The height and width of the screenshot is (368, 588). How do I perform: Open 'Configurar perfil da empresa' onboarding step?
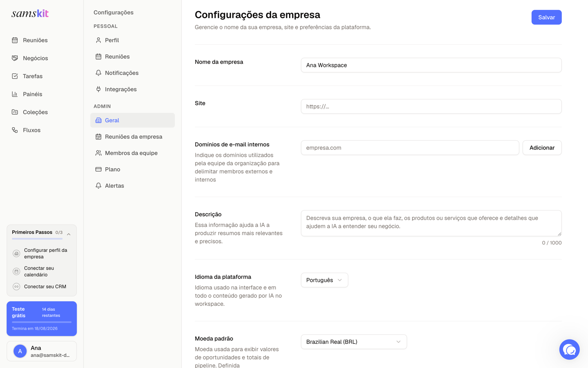pyautogui.click(x=42, y=254)
